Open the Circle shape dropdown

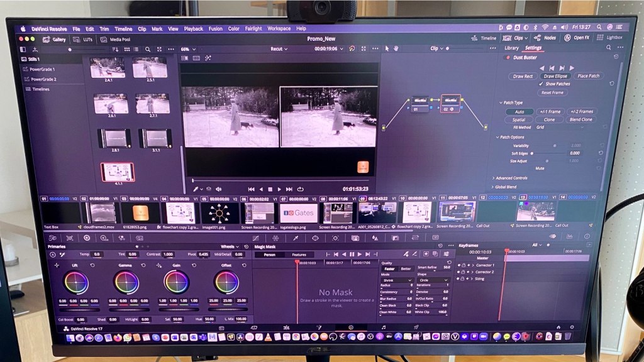[433, 280]
